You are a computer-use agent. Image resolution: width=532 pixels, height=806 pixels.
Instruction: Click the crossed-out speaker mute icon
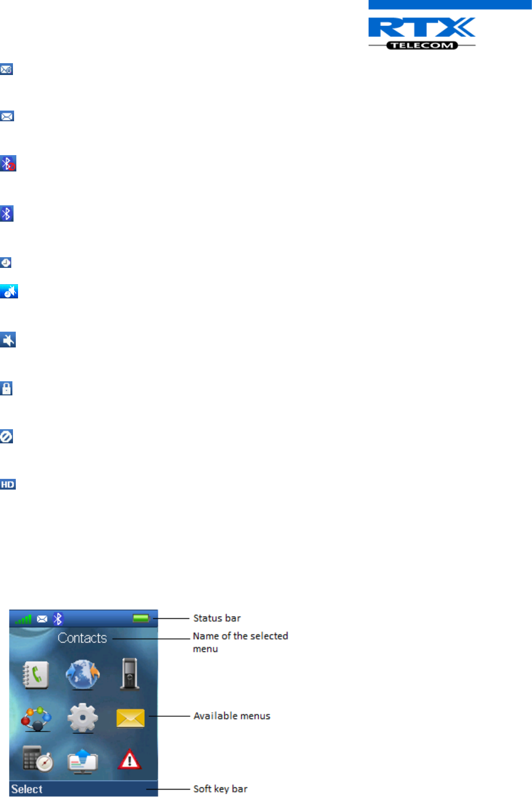click(8, 340)
